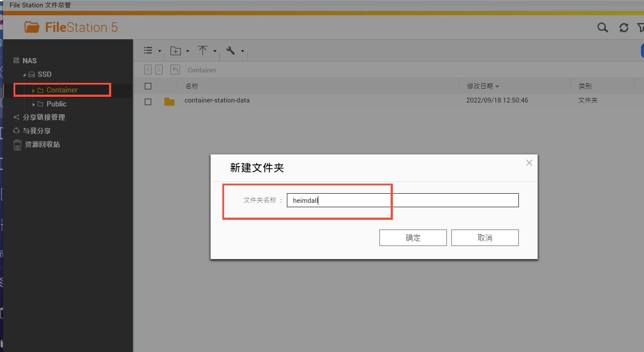
Task: Click the 确定 button to confirm
Action: pyautogui.click(x=412, y=237)
